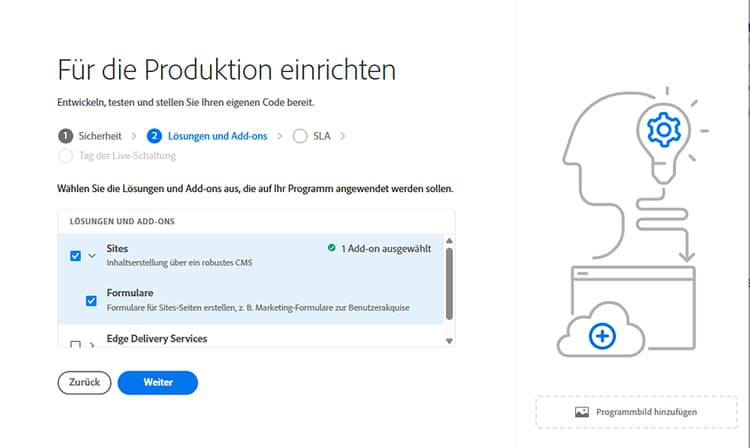750x448 pixels.
Task: Click the '1 Add-on ausgewählt' status text
Action: [386, 249]
